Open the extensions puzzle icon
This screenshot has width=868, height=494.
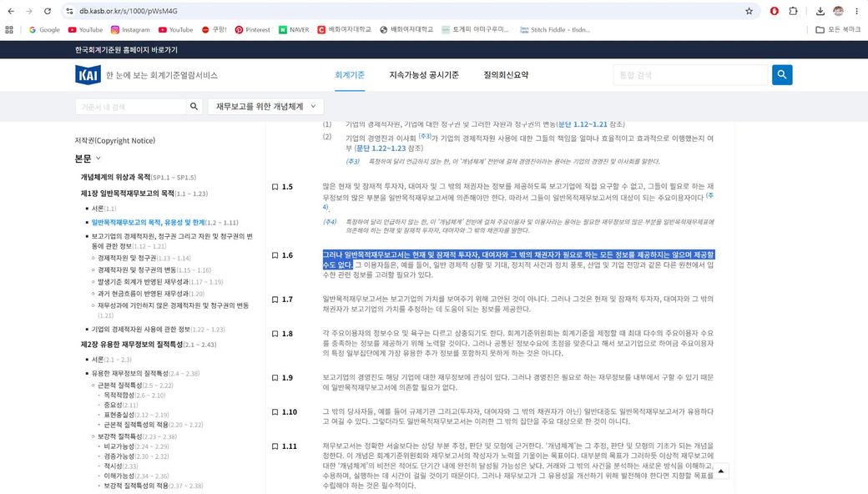pos(793,11)
